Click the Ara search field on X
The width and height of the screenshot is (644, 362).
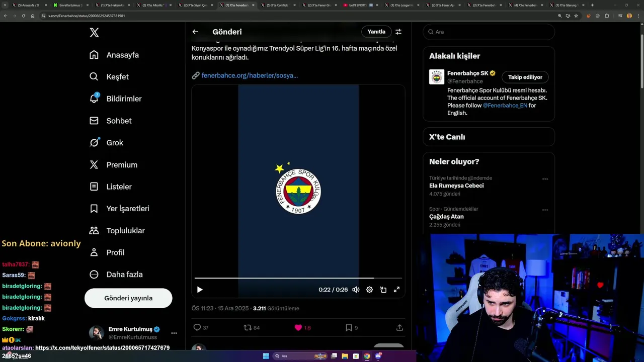(489, 32)
